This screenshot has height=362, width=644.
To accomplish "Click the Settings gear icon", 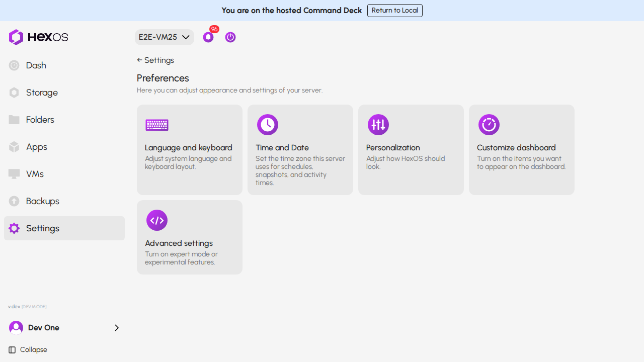I will click(x=14, y=228).
